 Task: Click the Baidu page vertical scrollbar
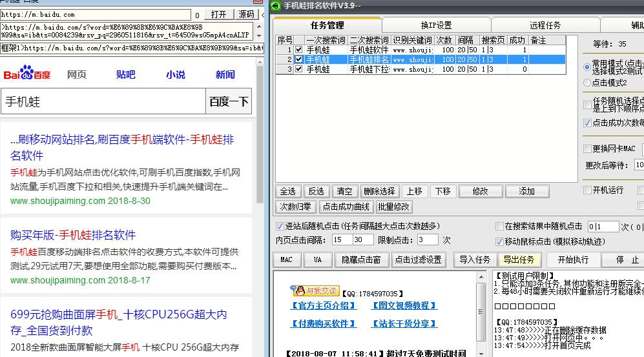260,194
